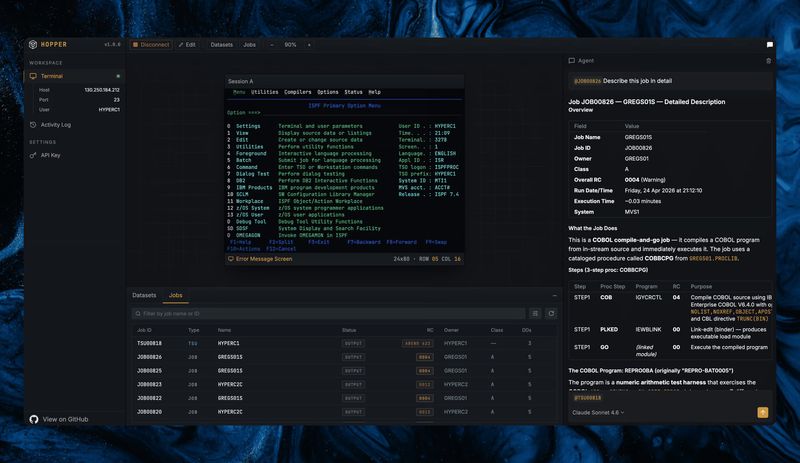Open Datasets from the top toolbar
The width and height of the screenshot is (800, 463).
(x=221, y=45)
